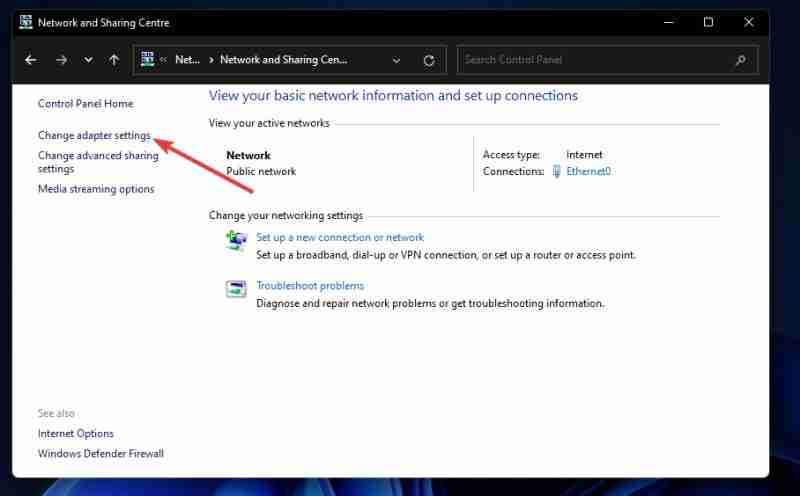Click the 'Net...' breadcrumb in address bar
Image resolution: width=800 pixels, height=496 pixels.
pos(187,60)
